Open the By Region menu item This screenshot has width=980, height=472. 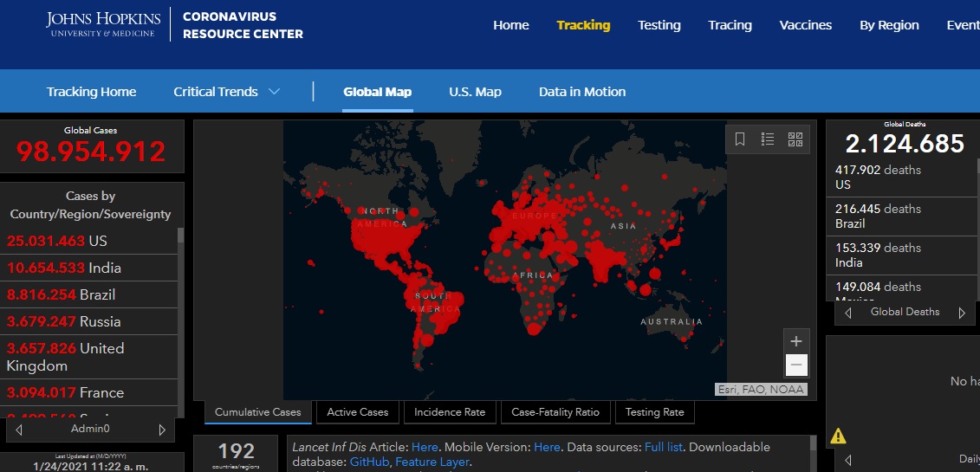(x=889, y=25)
